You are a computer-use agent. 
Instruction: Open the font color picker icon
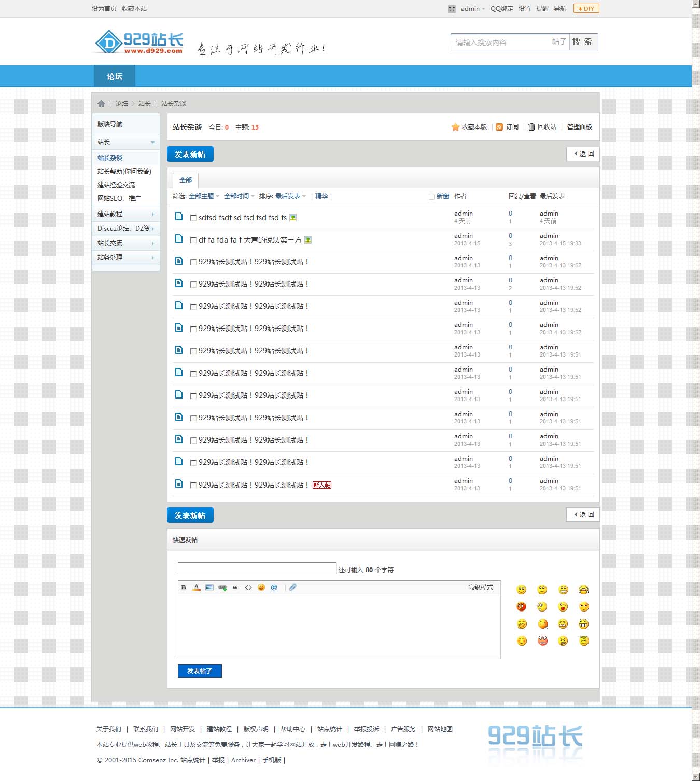pyautogui.click(x=197, y=587)
